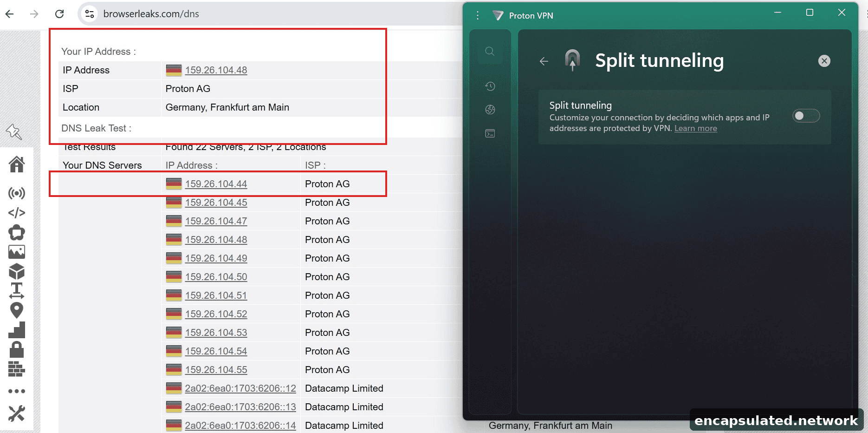Open the JavaScript code icon in sidebar
Screen dimensions: 868x433
coord(17,213)
